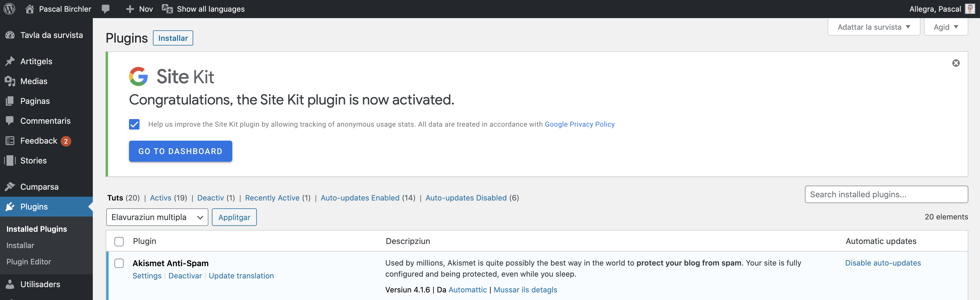980x300 pixels.
Task: Open the Automattic author link
Action: click(468, 290)
